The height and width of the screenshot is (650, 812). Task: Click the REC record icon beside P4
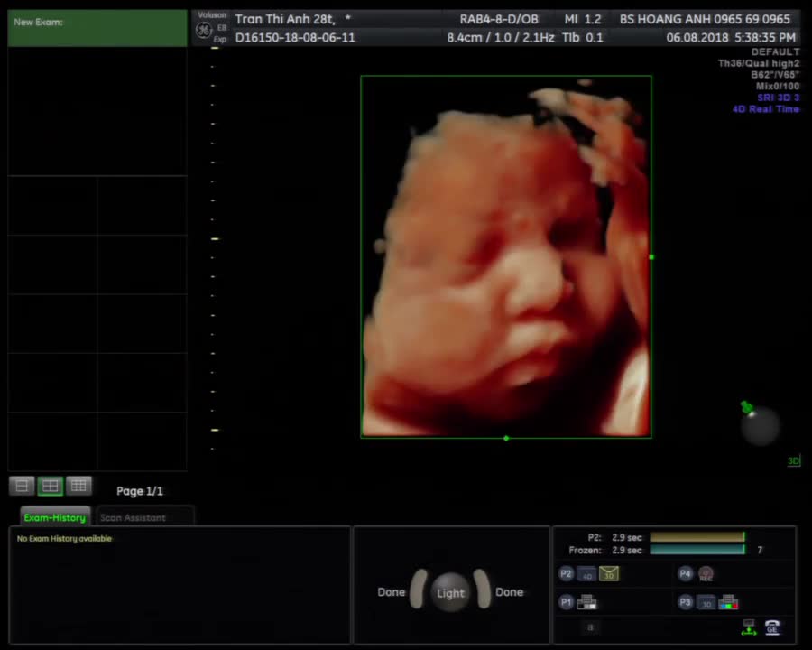point(706,573)
